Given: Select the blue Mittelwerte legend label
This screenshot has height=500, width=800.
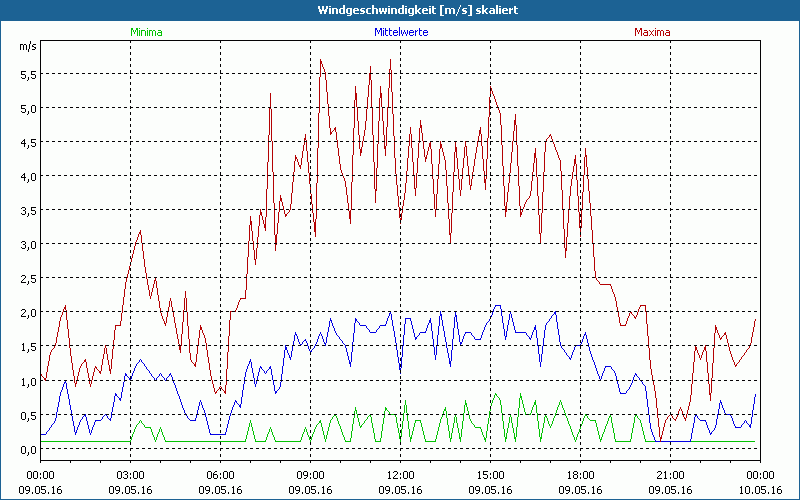Looking at the screenshot, I should (400, 32).
